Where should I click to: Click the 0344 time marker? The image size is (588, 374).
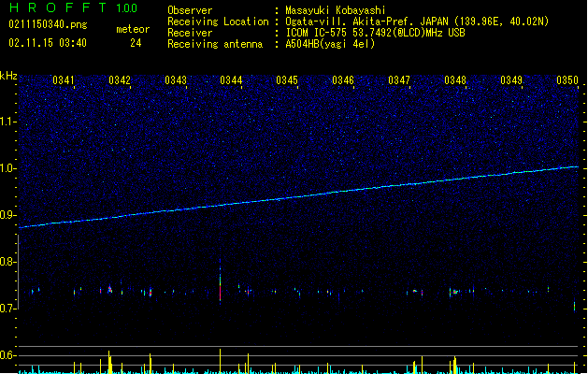(x=231, y=80)
